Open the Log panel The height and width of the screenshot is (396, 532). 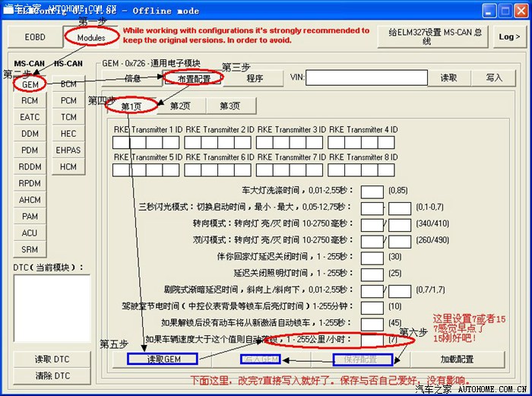point(507,36)
